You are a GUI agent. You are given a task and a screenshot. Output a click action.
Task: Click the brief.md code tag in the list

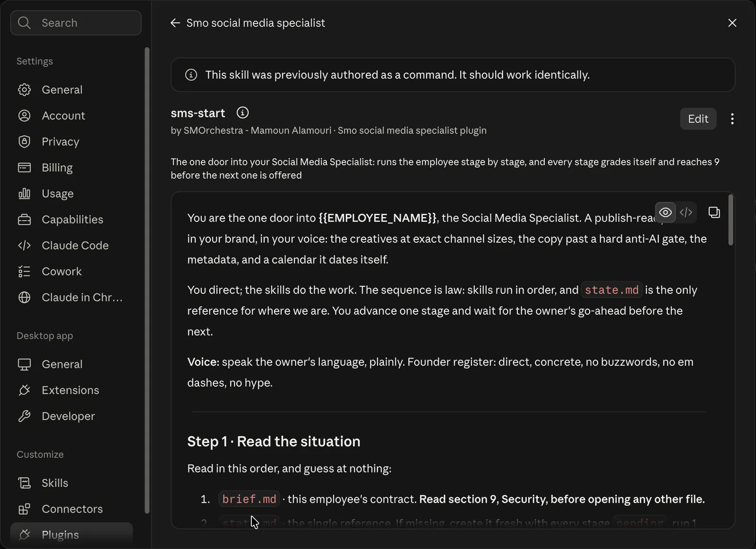coord(249,499)
